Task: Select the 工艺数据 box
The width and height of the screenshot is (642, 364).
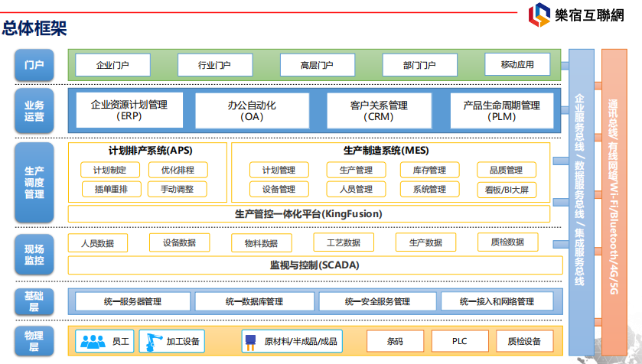Action: pos(339,243)
